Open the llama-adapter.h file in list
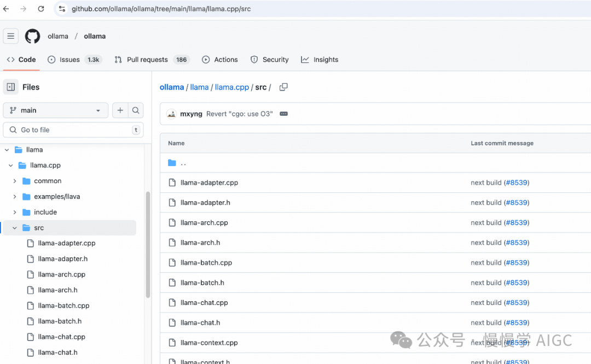Screen dimensions: 591x364 (x=205, y=203)
